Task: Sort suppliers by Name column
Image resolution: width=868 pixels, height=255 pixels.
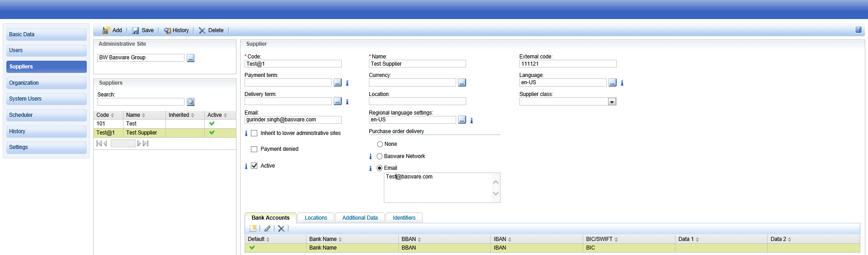Action: pyautogui.click(x=145, y=115)
